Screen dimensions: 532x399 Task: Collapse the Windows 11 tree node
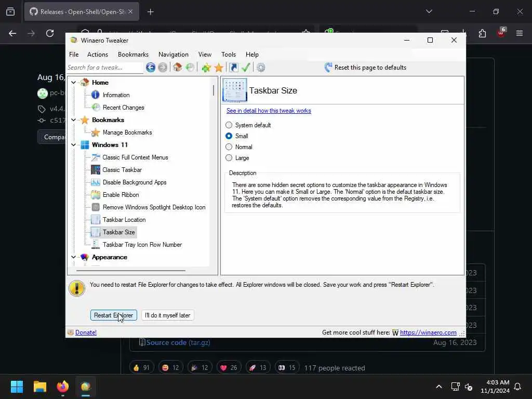coord(73,145)
